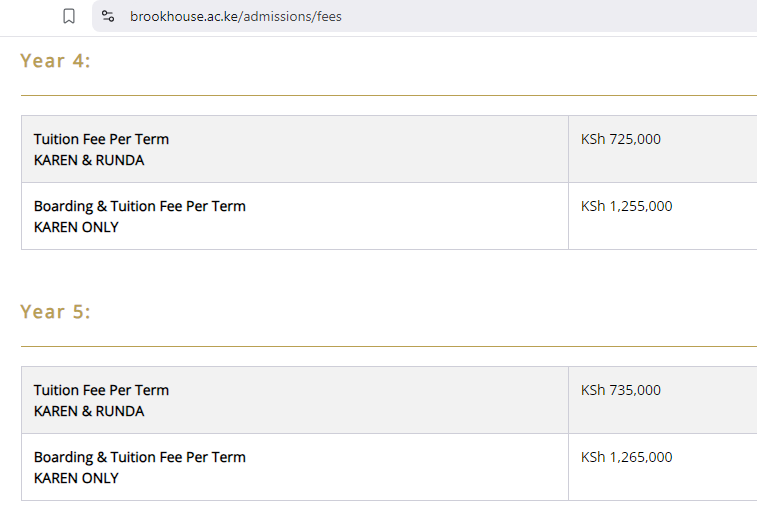This screenshot has height=518, width=757.
Task: Click KAREN & RUNDA text under Year 4
Action: pyautogui.click(x=89, y=160)
